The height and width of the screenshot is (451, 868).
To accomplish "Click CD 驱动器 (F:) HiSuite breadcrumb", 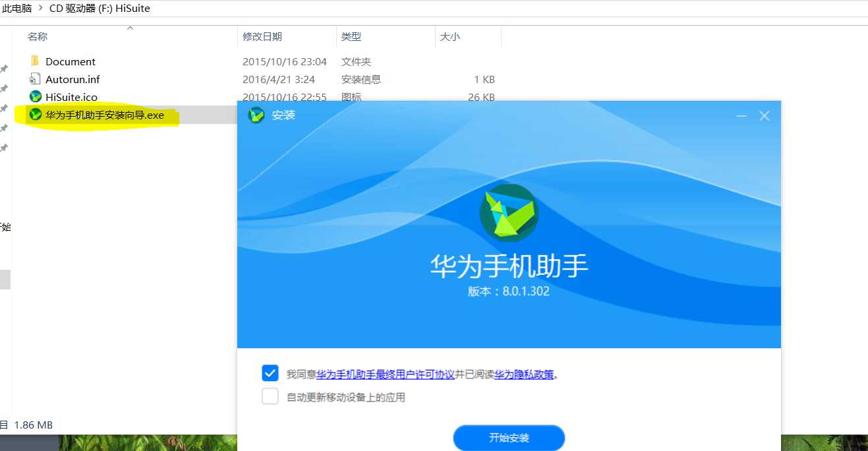I will point(100,9).
